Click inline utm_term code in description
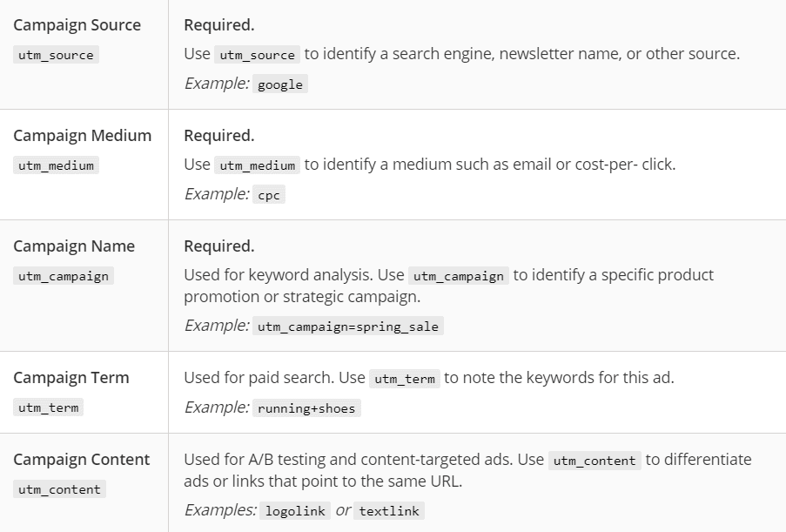786x532 pixels. [405, 379]
